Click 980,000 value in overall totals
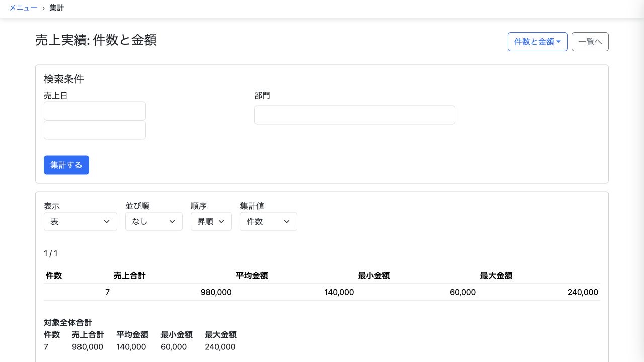 88,347
